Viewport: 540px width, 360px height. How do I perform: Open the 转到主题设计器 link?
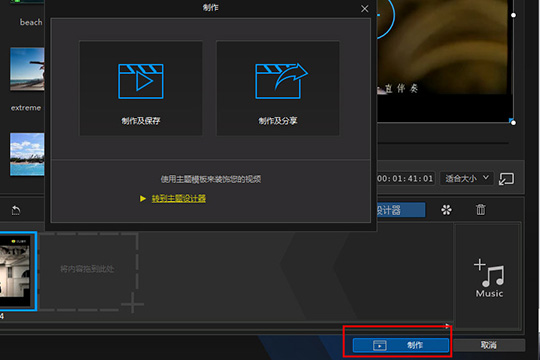179,198
